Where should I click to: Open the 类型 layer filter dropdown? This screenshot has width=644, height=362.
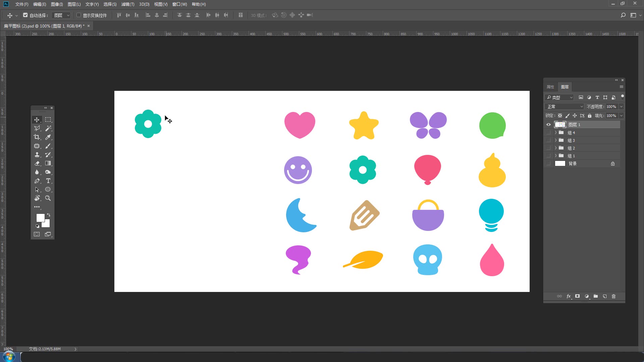pyautogui.click(x=559, y=98)
